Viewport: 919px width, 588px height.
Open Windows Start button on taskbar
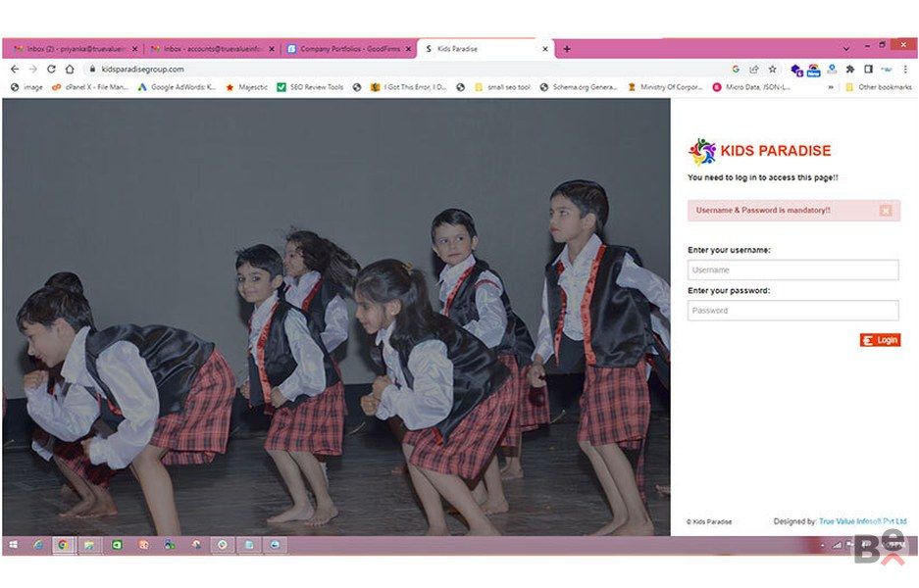(x=14, y=545)
